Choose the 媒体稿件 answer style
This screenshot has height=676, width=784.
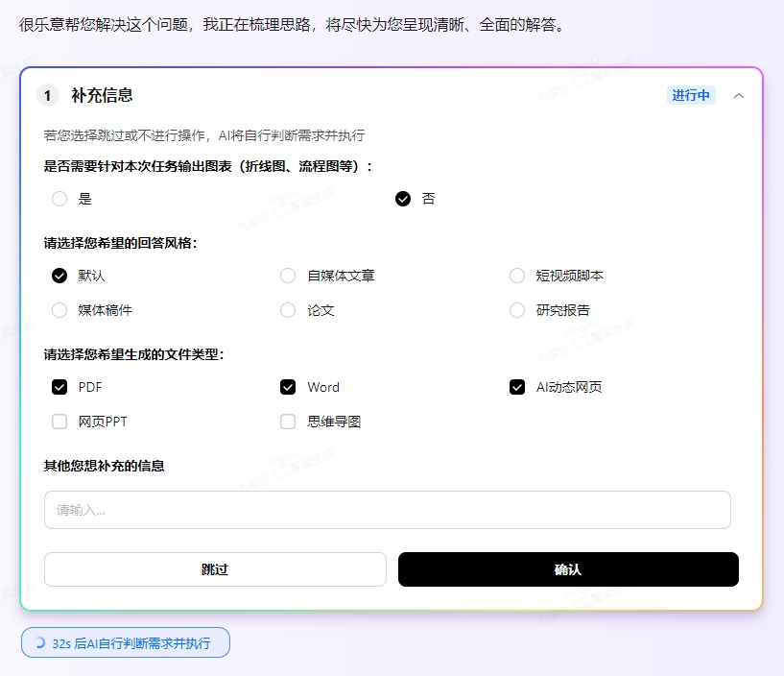(x=59, y=310)
